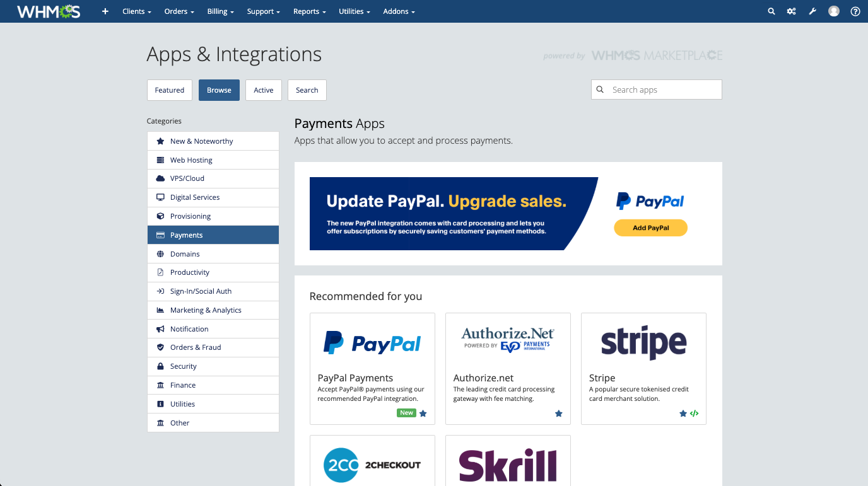The height and width of the screenshot is (486, 868).
Task: Click the star icon on Authorize.net card
Action: (x=558, y=414)
